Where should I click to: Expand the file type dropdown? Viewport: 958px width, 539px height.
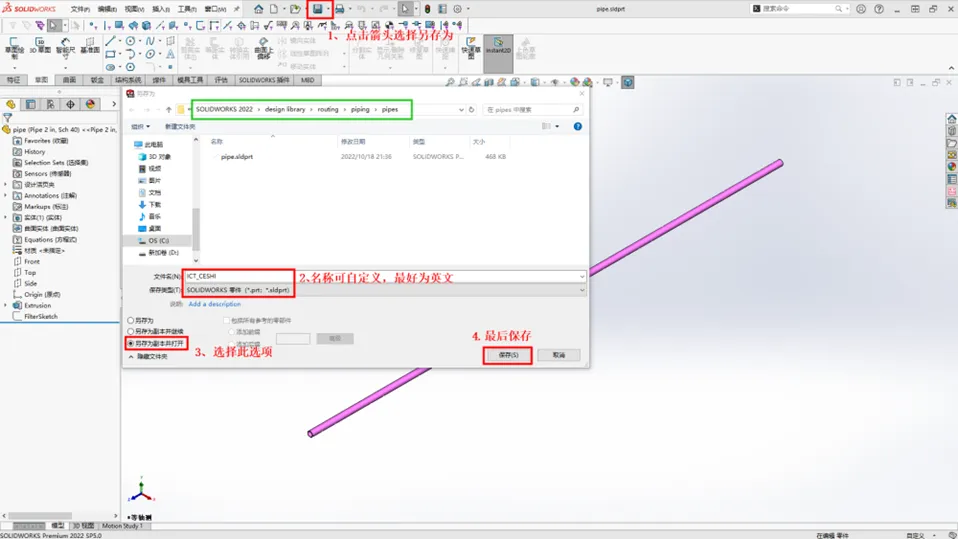tap(582, 290)
